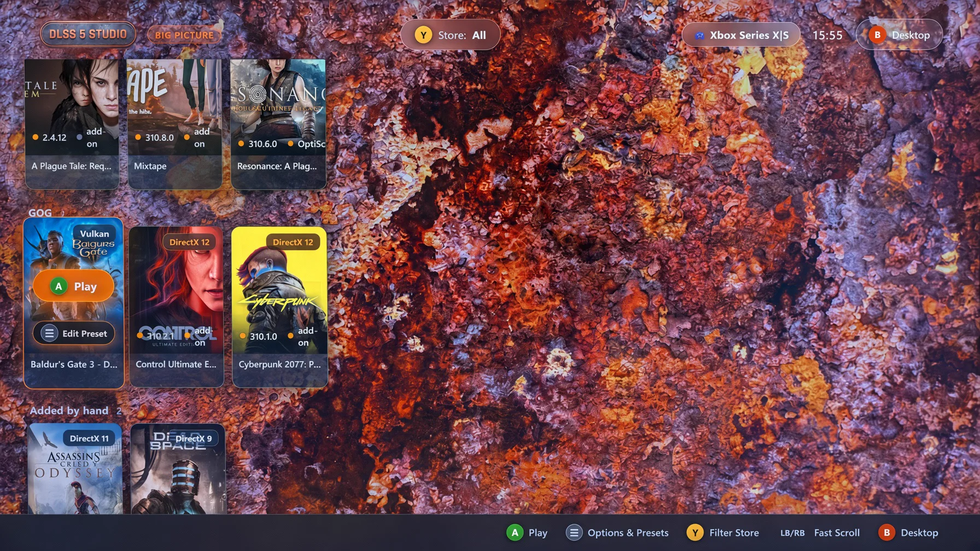980x551 pixels.
Task: Click the controller icon beside Xbox Series X|S
Action: pos(699,36)
